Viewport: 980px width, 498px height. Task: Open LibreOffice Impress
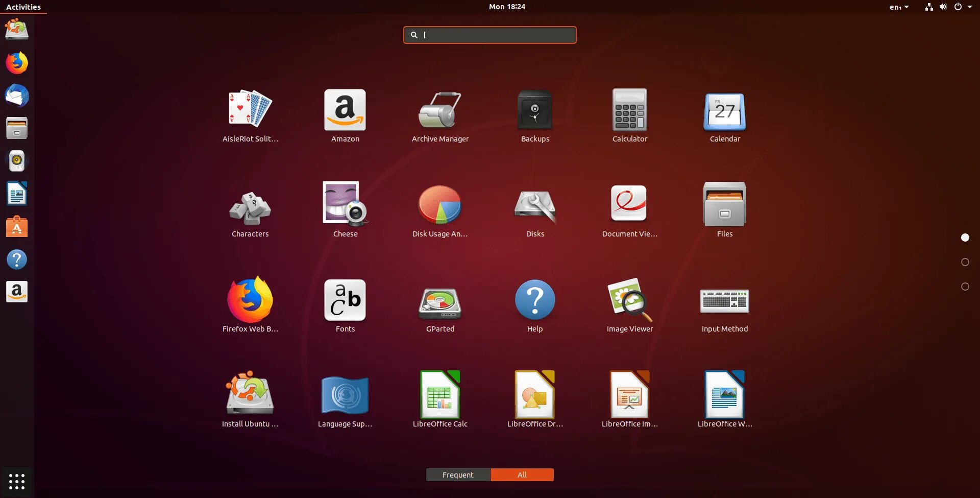(x=630, y=401)
